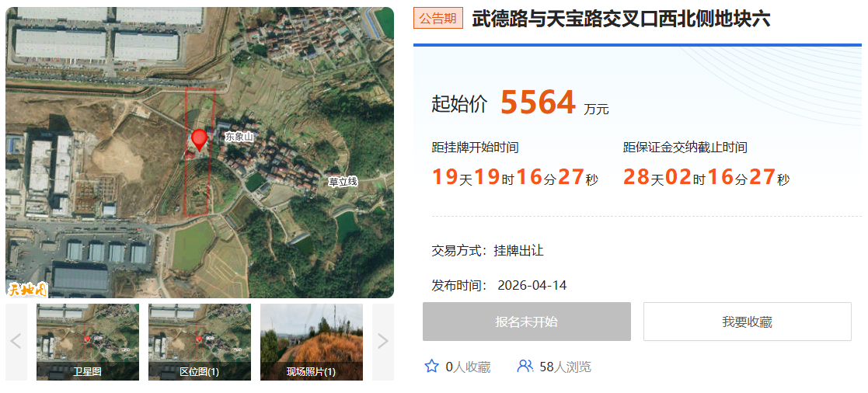Show previous thumbnails with left arrow

point(16,342)
